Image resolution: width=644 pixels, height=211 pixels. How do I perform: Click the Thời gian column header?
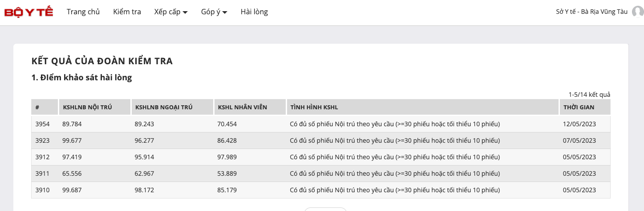[x=579, y=108]
